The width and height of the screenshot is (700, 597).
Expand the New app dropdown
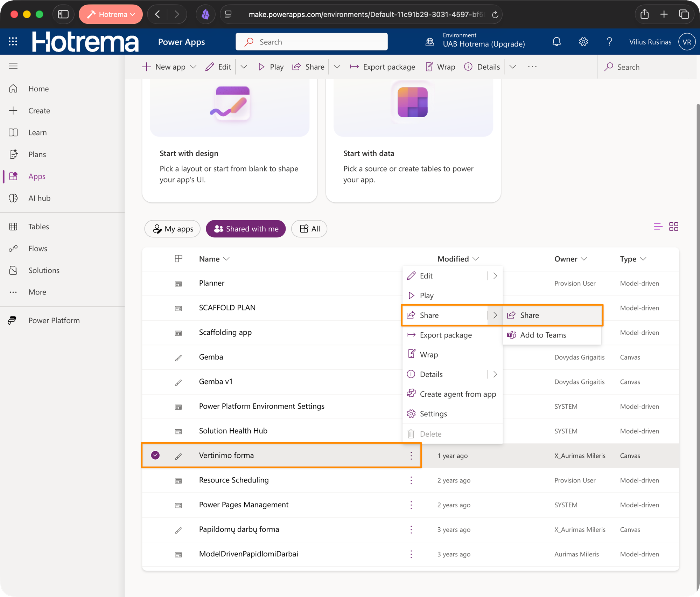pyautogui.click(x=193, y=67)
